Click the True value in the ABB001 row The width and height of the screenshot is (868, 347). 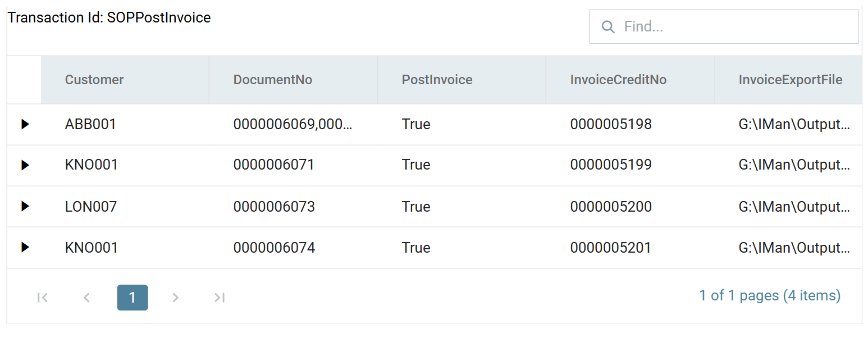point(416,124)
